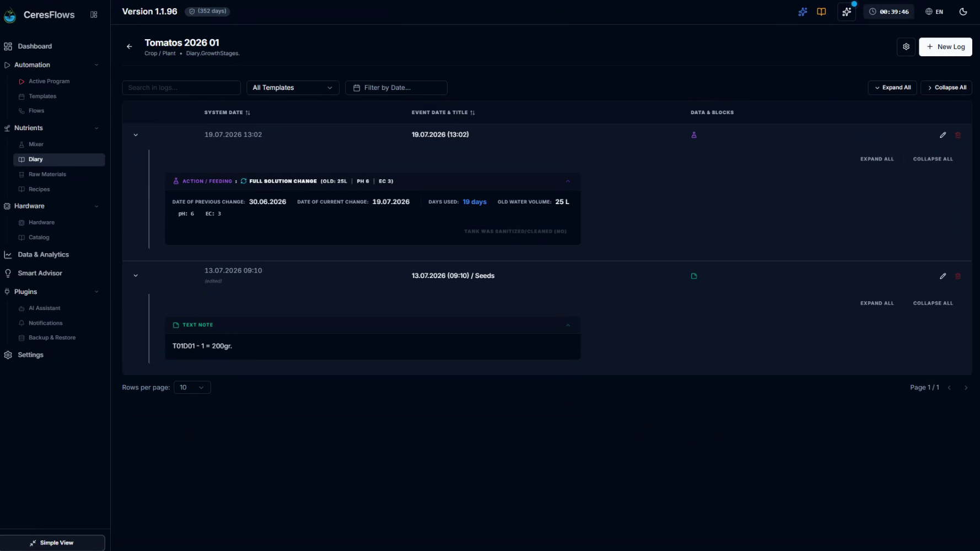Screen dimensions: 980x551
Task: Click the note data block icon in Seeds row
Action: (x=694, y=276)
